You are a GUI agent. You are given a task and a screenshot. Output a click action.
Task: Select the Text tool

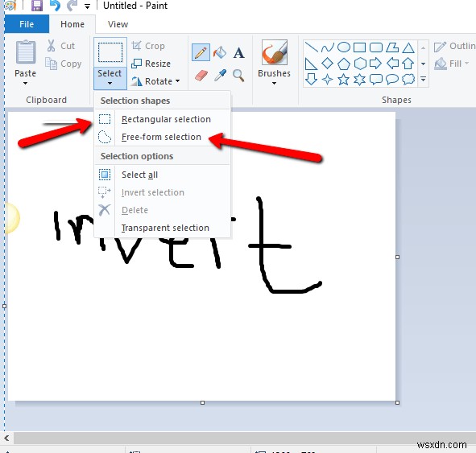238,53
